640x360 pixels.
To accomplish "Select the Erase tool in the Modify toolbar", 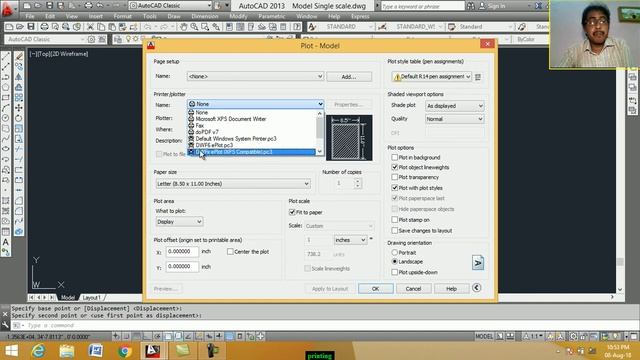I will pos(19,56).
